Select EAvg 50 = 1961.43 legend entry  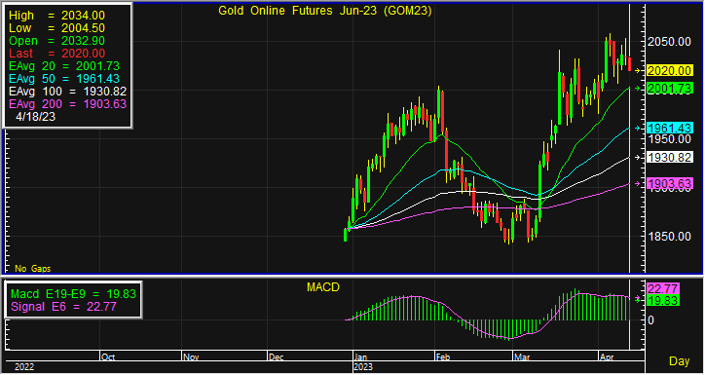pyautogui.click(x=64, y=79)
